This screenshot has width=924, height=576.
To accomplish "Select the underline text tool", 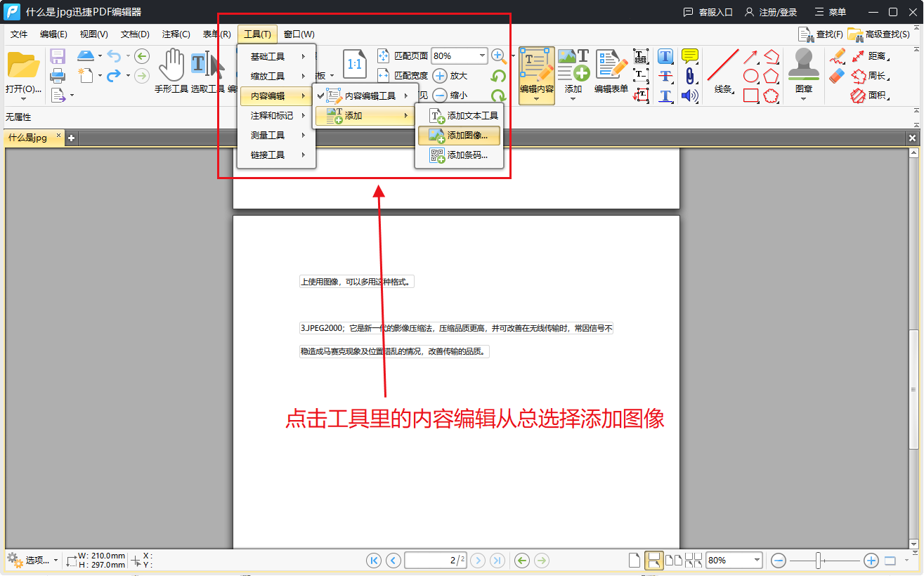I will (665, 96).
